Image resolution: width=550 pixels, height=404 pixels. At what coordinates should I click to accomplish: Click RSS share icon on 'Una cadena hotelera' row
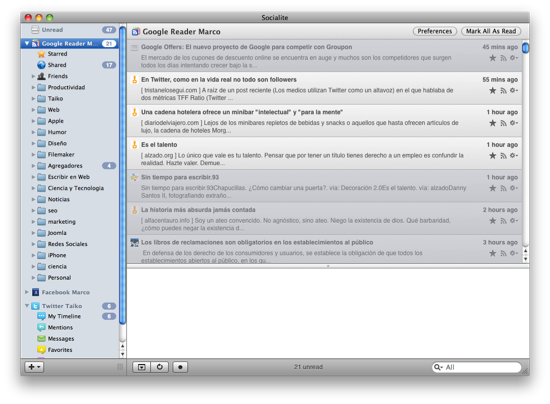[503, 123]
